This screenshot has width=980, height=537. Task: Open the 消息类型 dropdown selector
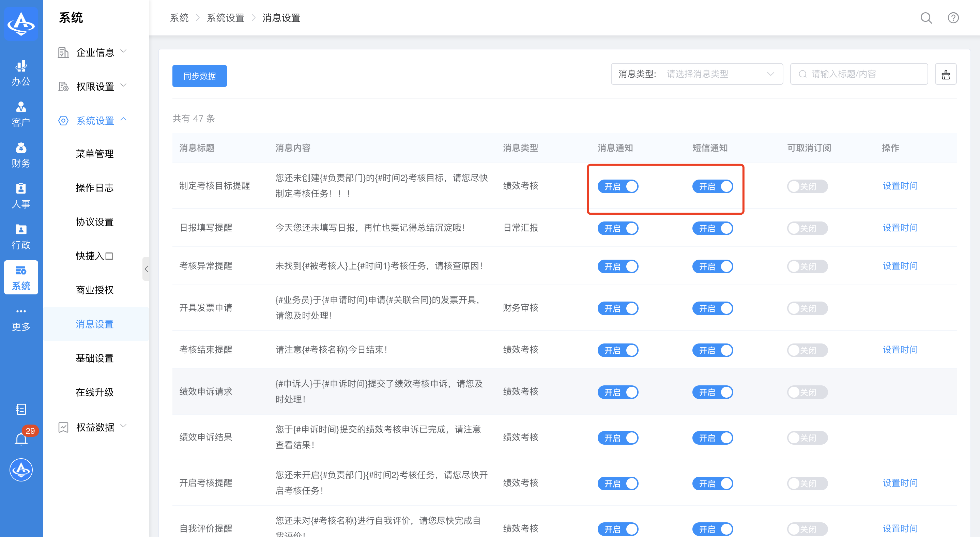(x=696, y=74)
